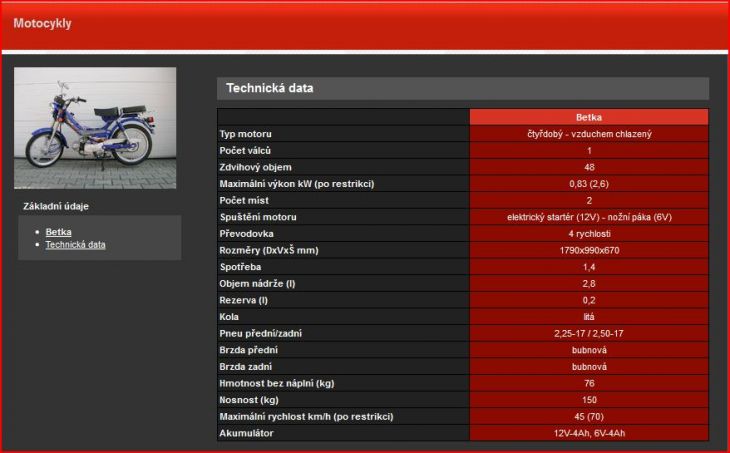Select the Zdvihový objem label
730x453 pixels.
[x=255, y=167]
